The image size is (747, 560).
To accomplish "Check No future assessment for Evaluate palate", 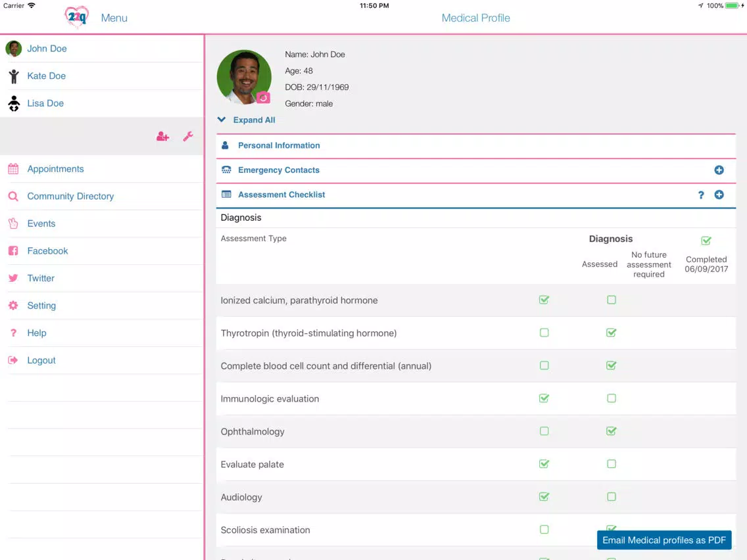I will [612, 464].
